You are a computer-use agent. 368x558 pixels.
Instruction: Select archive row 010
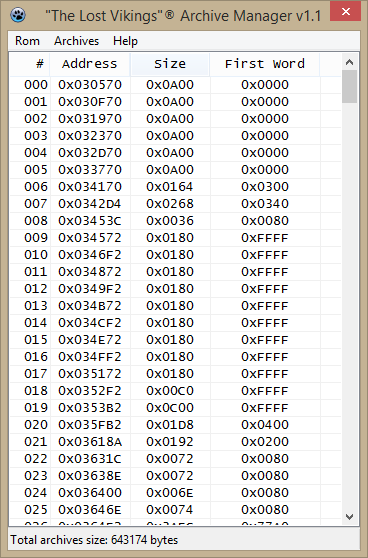pyautogui.click(x=175, y=255)
